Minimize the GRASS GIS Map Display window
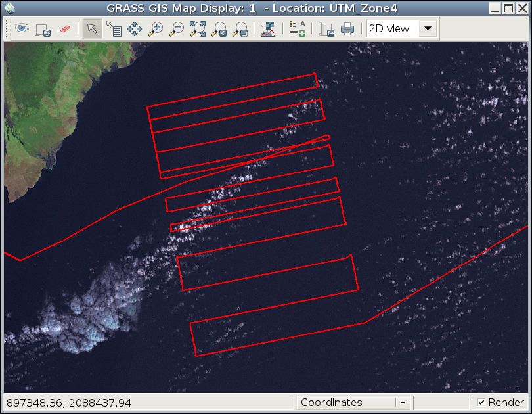 click(x=495, y=8)
